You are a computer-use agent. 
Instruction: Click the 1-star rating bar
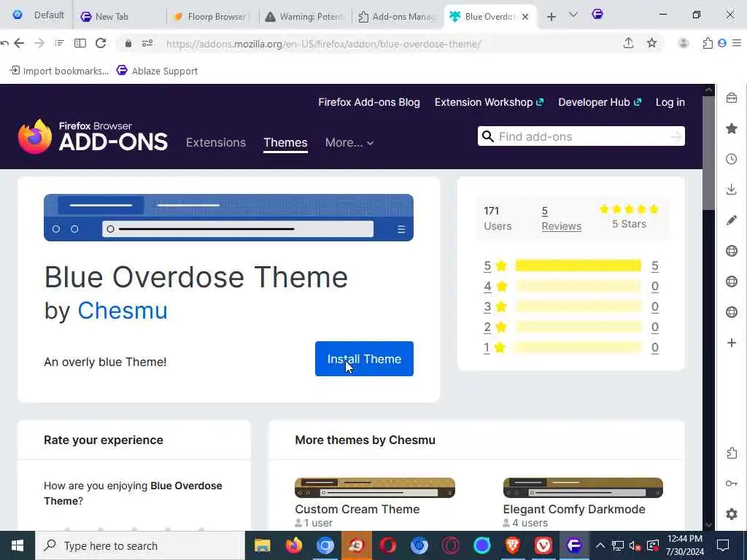point(578,348)
